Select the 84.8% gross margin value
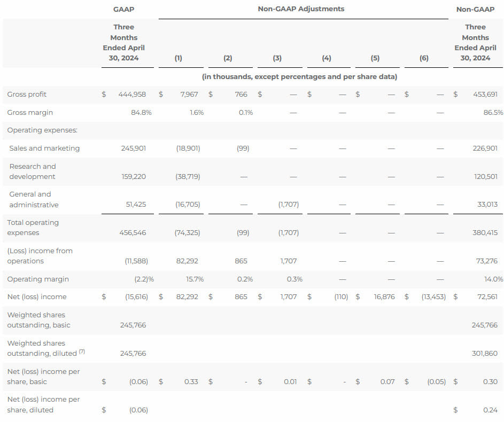This screenshot has width=504, height=422. 141,113
